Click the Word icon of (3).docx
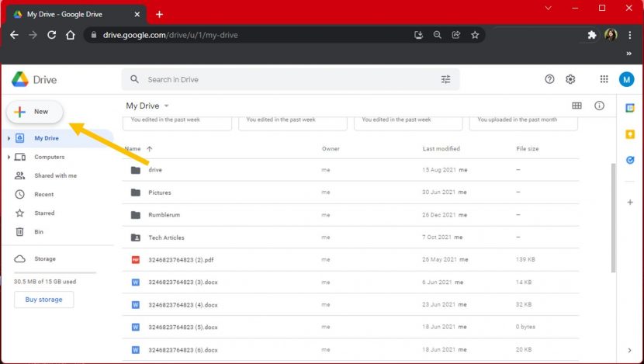The height and width of the screenshot is (364, 644). [x=136, y=283]
